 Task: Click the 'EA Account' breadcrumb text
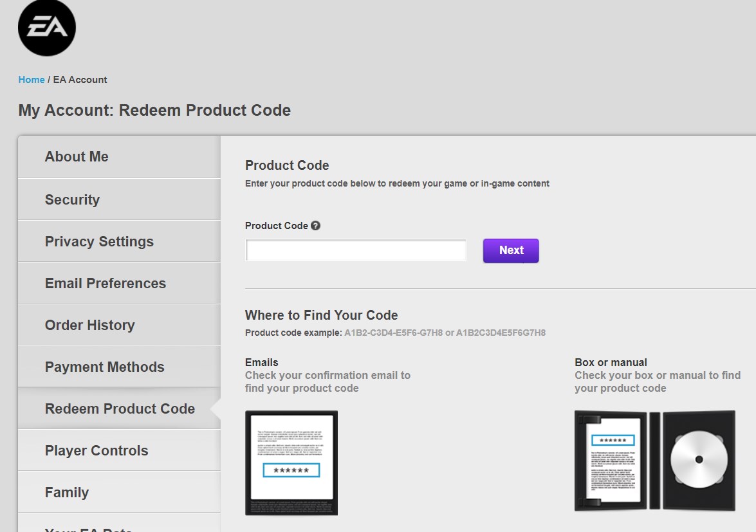point(80,80)
